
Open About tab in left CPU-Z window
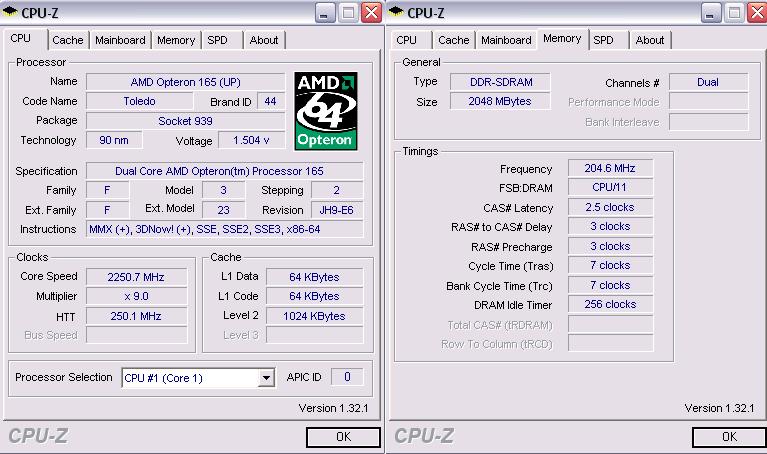pyautogui.click(x=264, y=40)
